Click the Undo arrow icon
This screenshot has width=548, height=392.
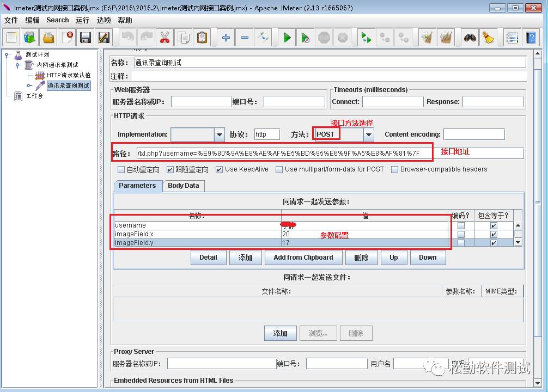[127, 38]
